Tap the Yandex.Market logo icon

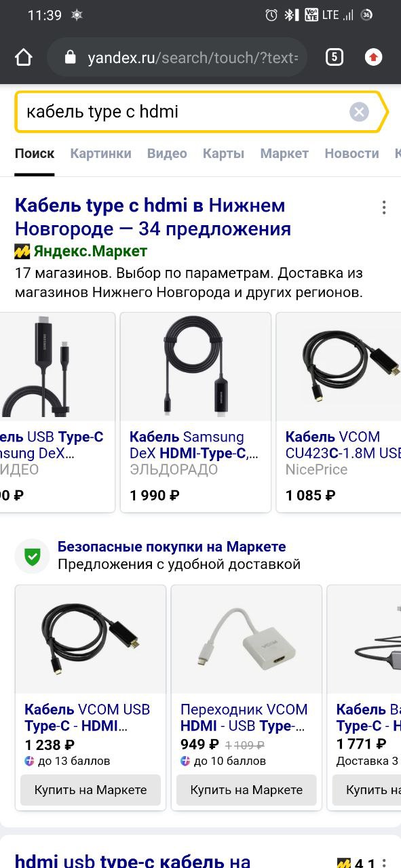pyautogui.click(x=22, y=252)
